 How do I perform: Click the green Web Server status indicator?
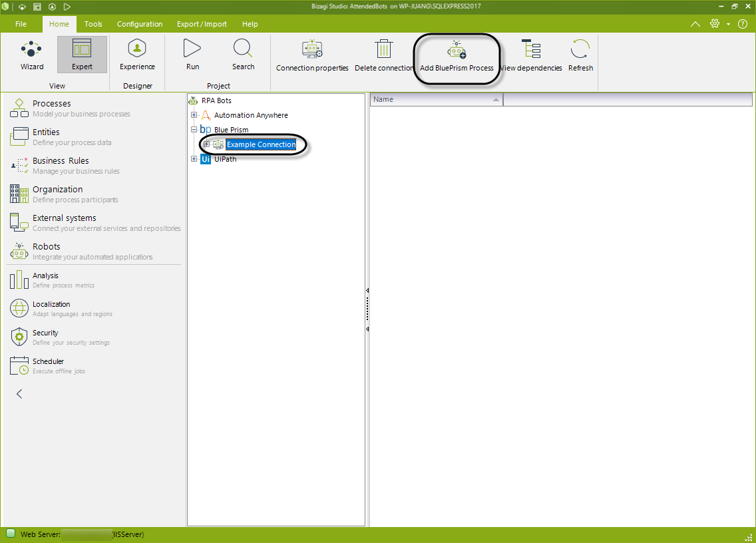(x=11, y=534)
